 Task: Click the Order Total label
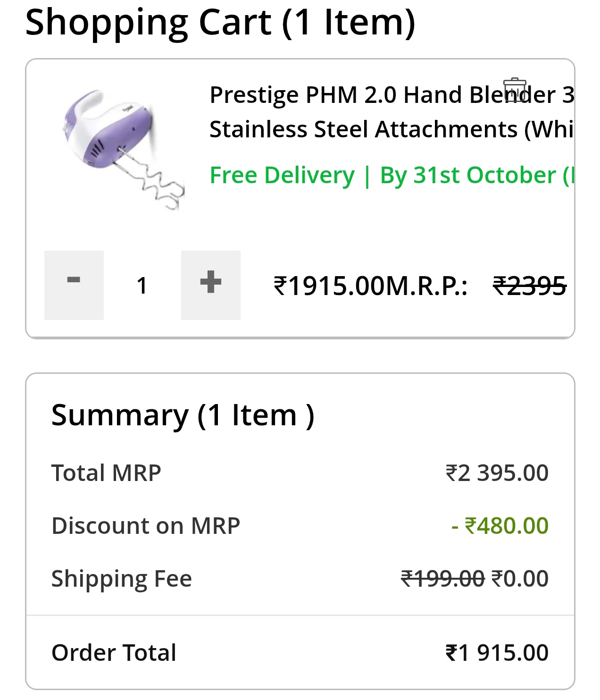[114, 653]
